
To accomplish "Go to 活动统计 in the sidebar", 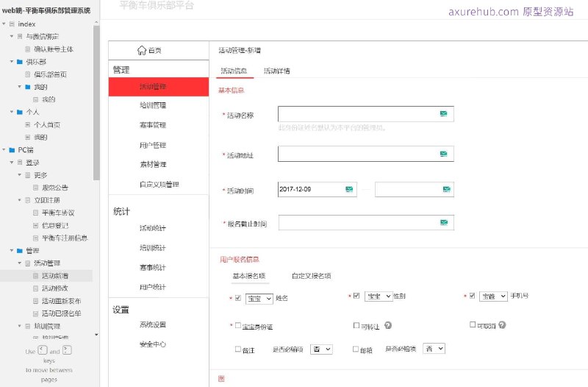I will [153, 228].
